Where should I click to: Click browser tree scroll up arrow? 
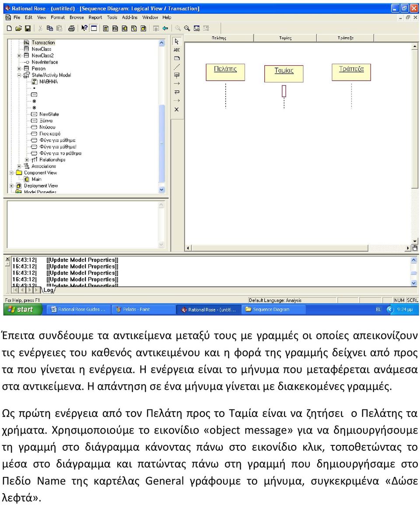pos(162,42)
